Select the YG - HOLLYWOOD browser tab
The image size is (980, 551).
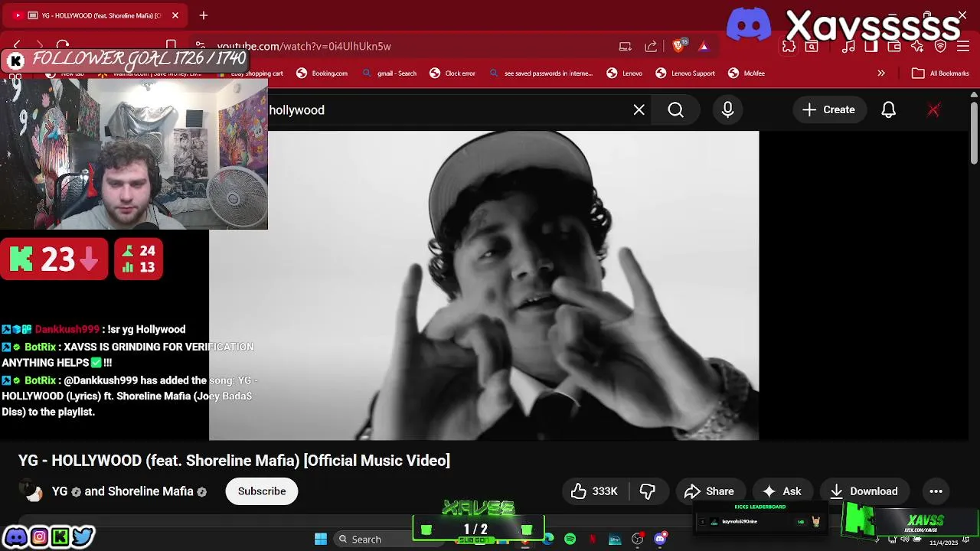96,15
